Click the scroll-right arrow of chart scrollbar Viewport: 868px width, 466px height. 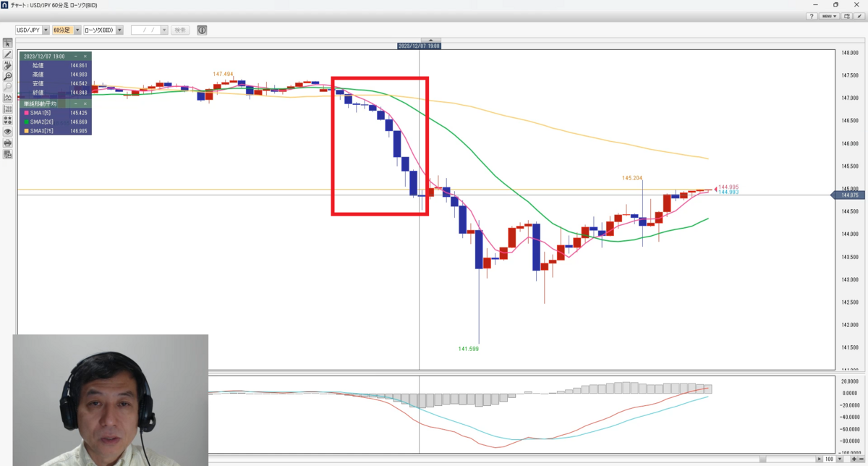pyautogui.click(x=818, y=459)
